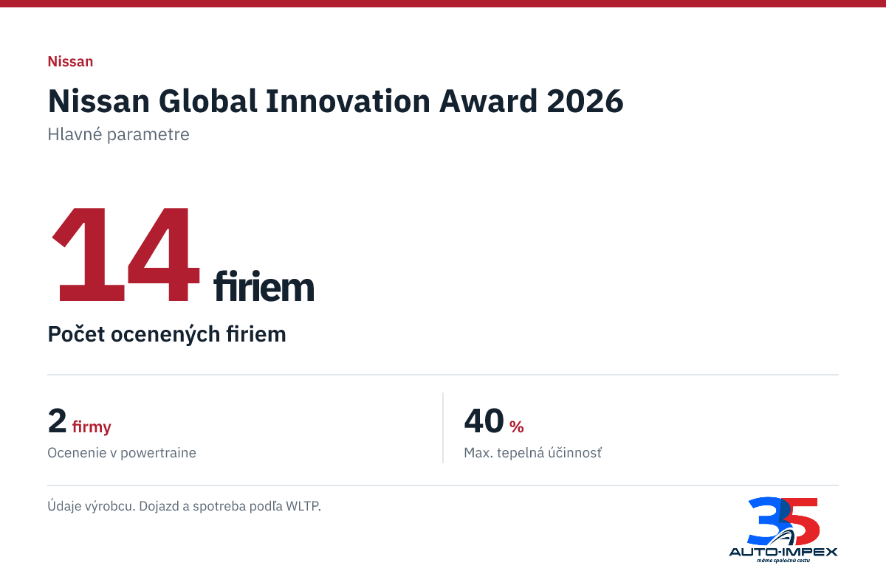This screenshot has height=588, width=886.
Task: Click the word "firiem" beside 14
Action: pyautogui.click(x=264, y=286)
